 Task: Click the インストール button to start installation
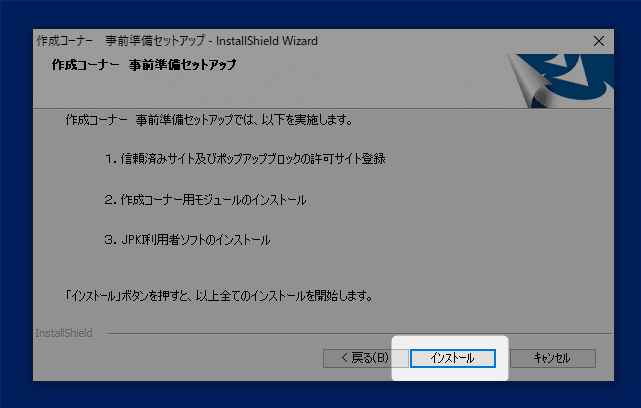point(453,358)
